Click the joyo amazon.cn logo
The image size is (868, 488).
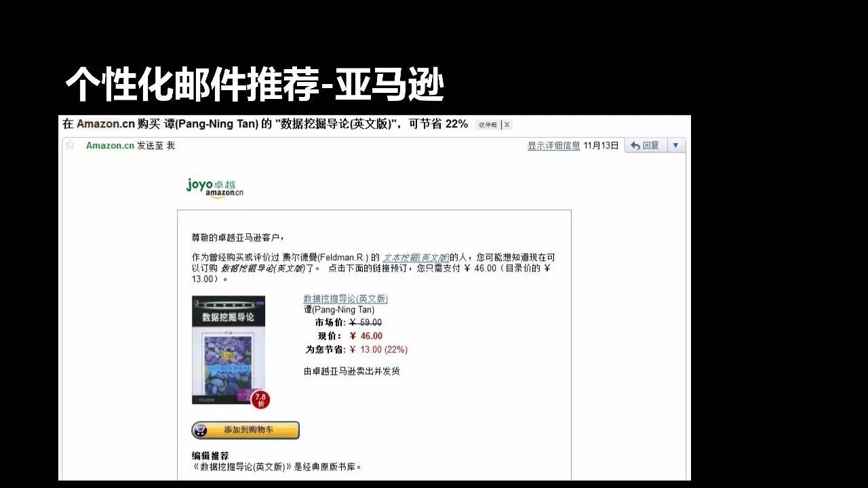(214, 187)
